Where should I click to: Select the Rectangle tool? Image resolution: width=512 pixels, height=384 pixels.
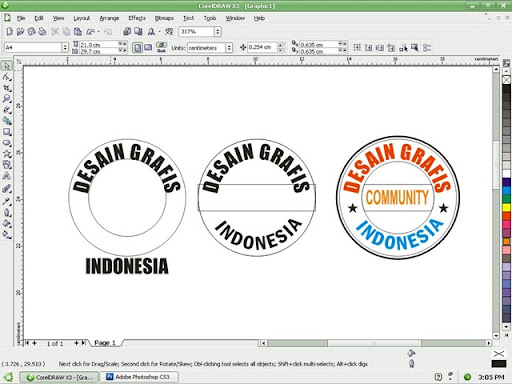click(x=7, y=132)
